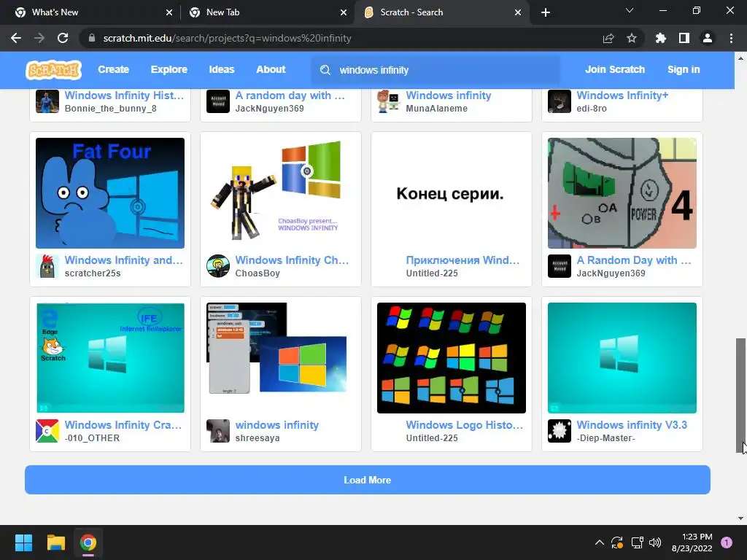747x560 pixels.
Task: Click Load More button
Action: [x=368, y=480]
